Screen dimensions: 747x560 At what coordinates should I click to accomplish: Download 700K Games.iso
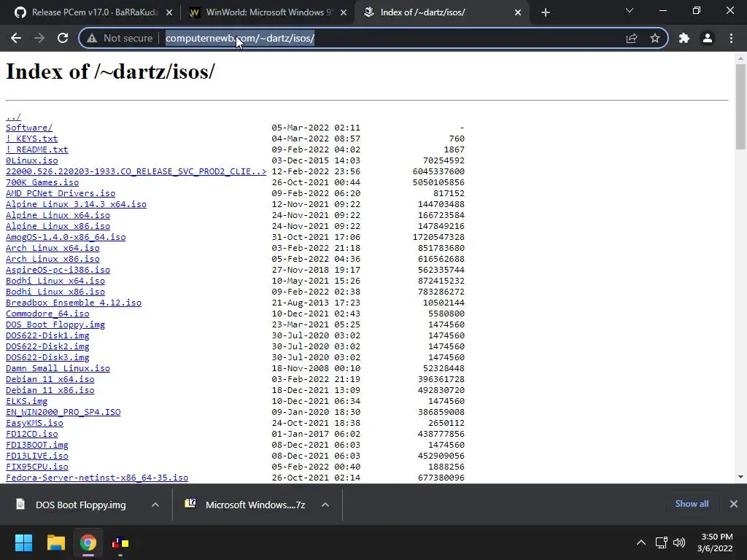[x=42, y=182]
